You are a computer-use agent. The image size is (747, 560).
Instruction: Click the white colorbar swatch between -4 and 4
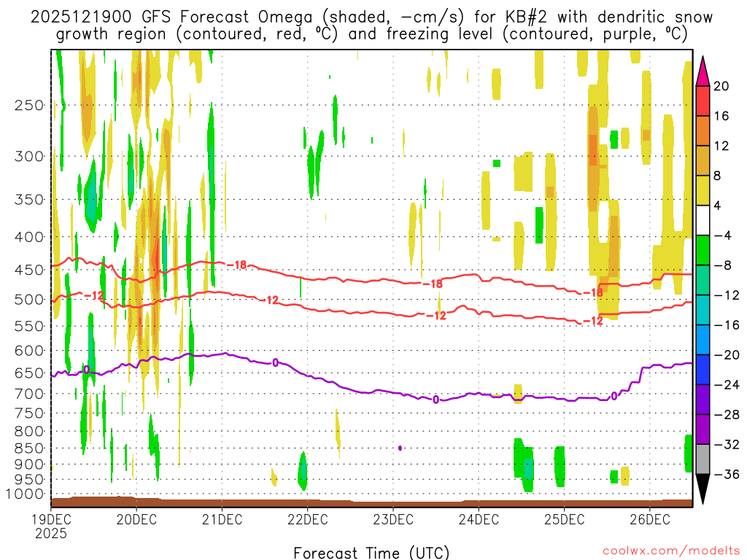[x=703, y=220]
